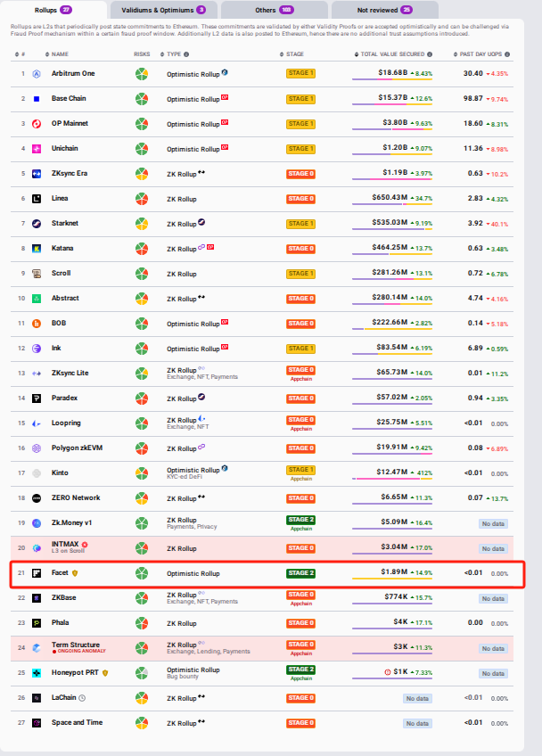Viewport: 542px width, 756px height.
Task: Click STAGE 0 badge for Linea
Action: (x=301, y=199)
